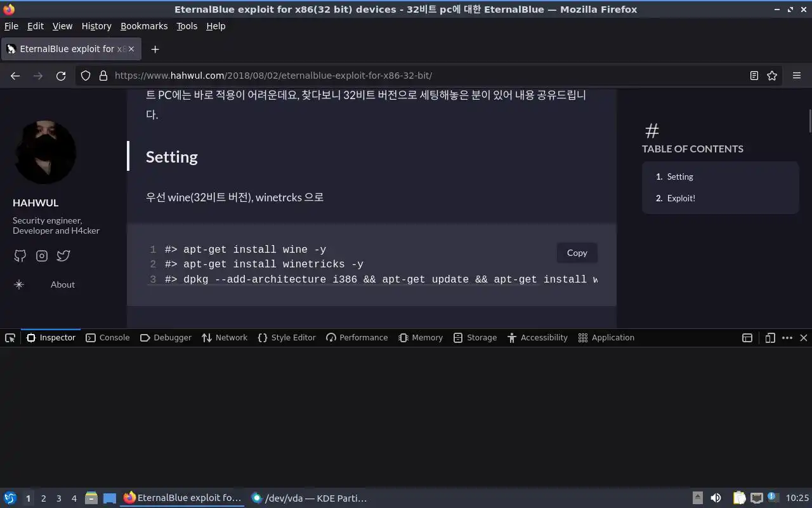
Task: Switch to the Inspector devtools tab
Action: (51, 338)
